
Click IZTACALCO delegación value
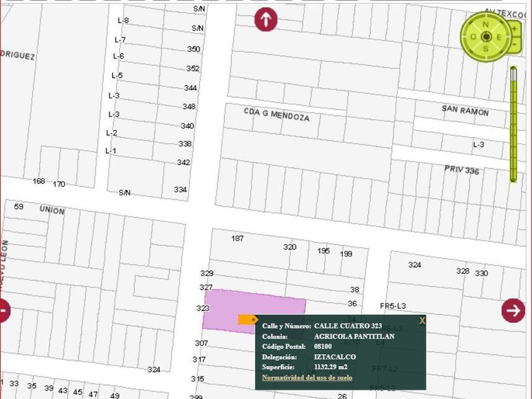click(335, 357)
